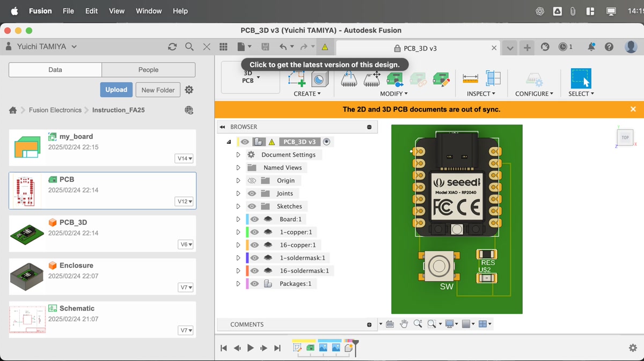Toggle visibility of Packages:1
Viewport: 644px width, 361px height.
pos(255,284)
